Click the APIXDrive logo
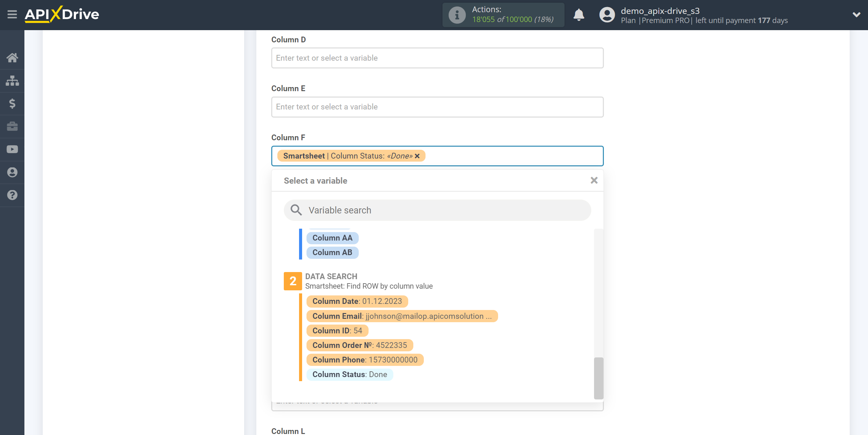This screenshot has height=435, width=868. (x=62, y=14)
